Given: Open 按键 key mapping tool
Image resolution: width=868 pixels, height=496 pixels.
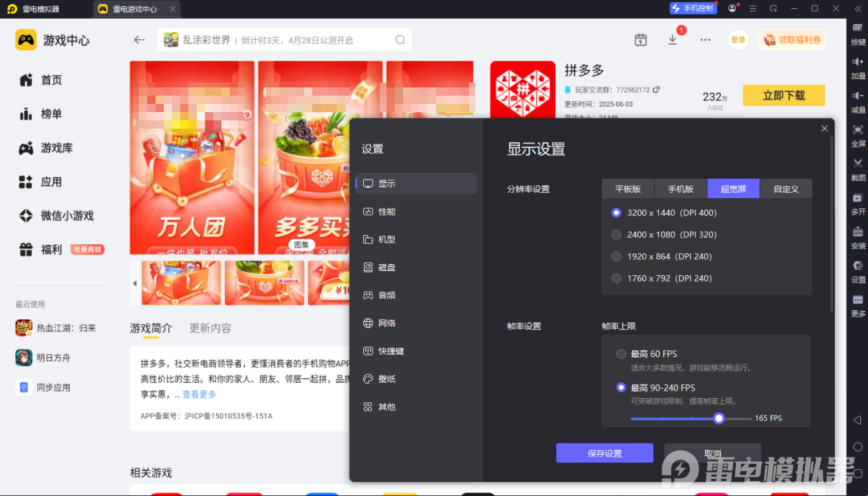Looking at the screenshot, I should click(858, 34).
